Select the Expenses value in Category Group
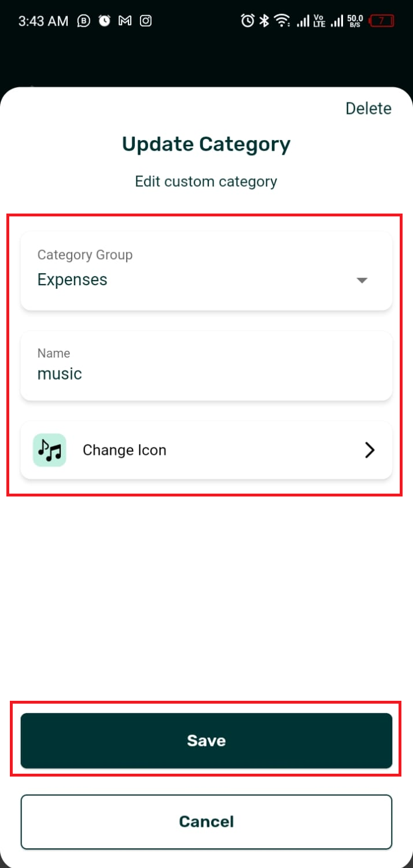413x868 pixels. coord(72,279)
